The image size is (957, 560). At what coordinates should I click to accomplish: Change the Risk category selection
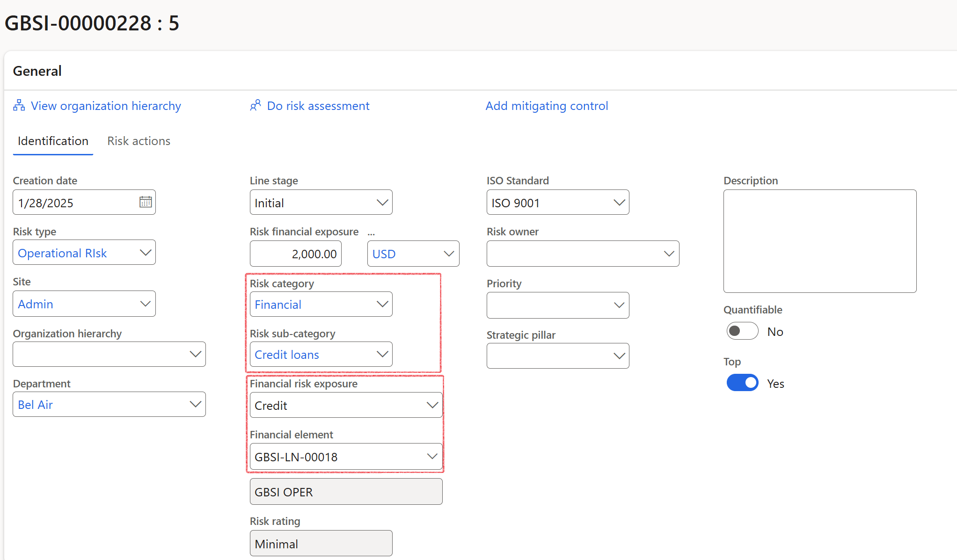(x=382, y=304)
